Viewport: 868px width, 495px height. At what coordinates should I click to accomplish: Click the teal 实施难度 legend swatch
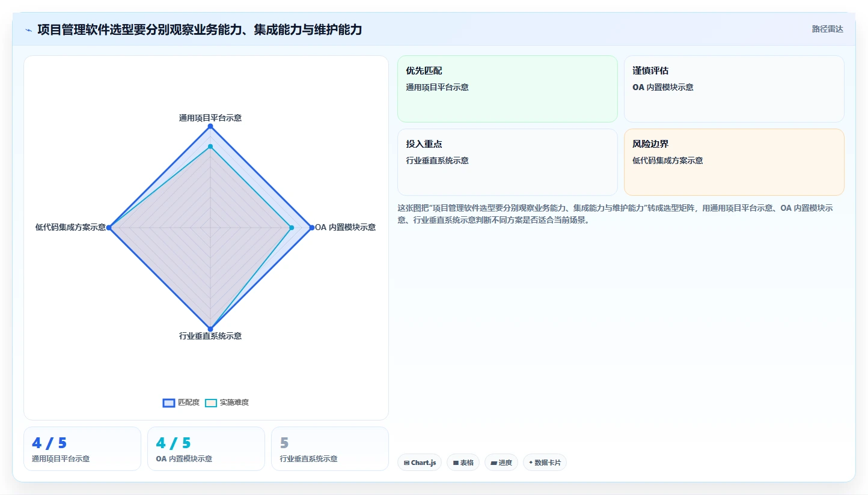pyautogui.click(x=211, y=402)
